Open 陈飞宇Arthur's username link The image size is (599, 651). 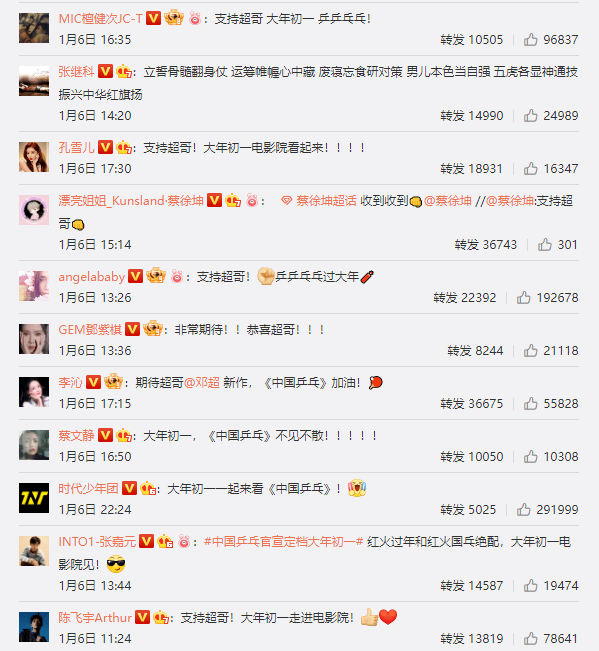click(95, 617)
